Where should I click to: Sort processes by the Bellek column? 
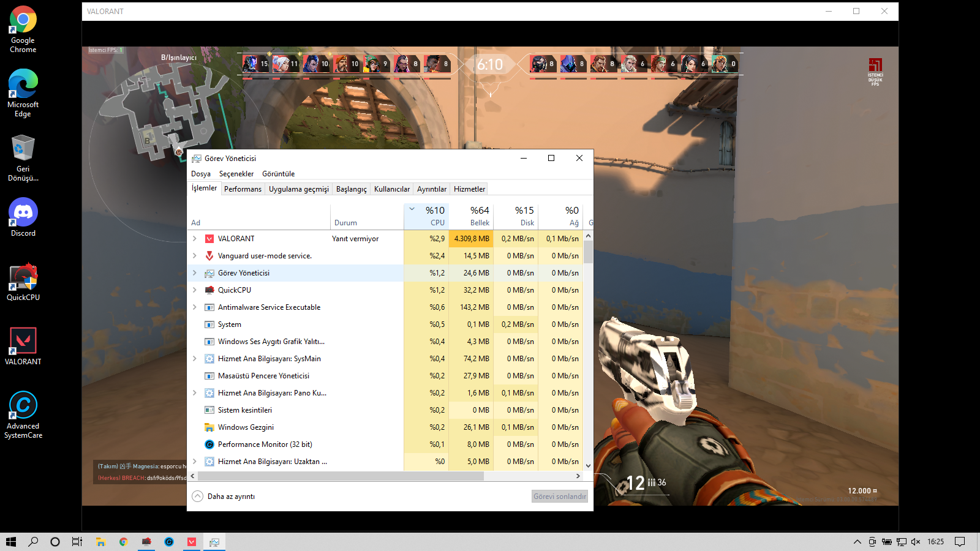471,216
